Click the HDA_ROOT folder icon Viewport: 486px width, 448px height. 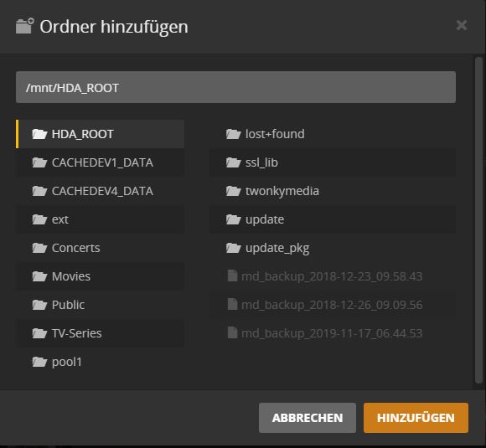point(39,134)
